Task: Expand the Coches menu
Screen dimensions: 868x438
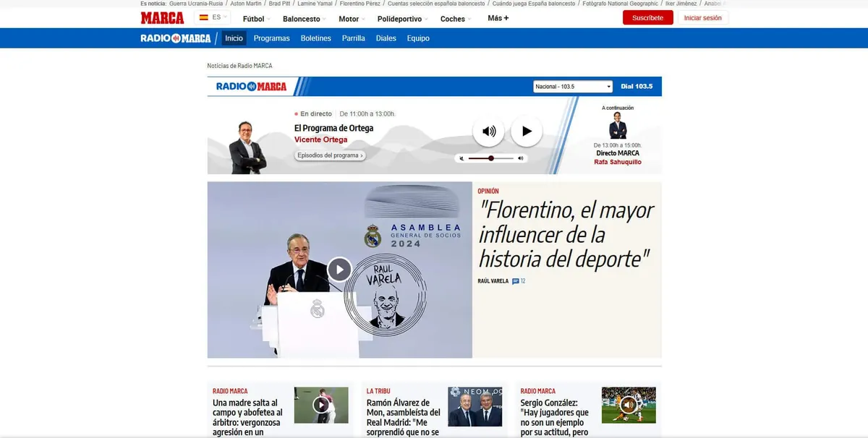Action: click(456, 19)
